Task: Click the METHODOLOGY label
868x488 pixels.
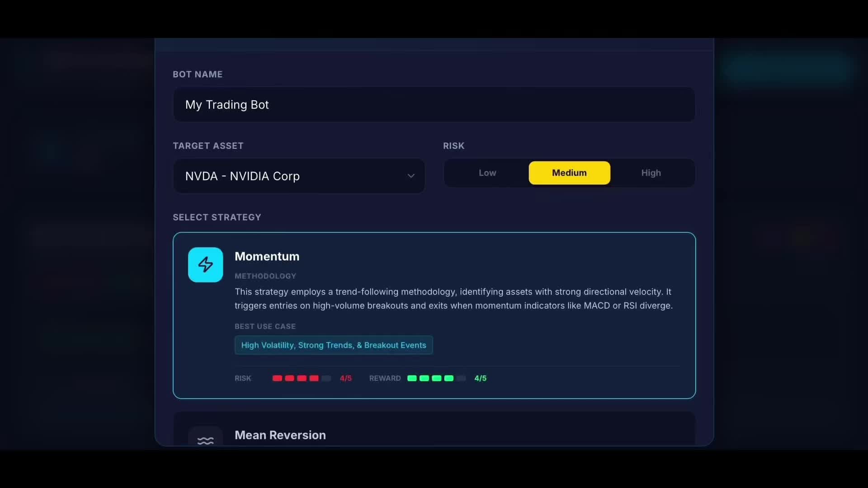Action: 265,276
